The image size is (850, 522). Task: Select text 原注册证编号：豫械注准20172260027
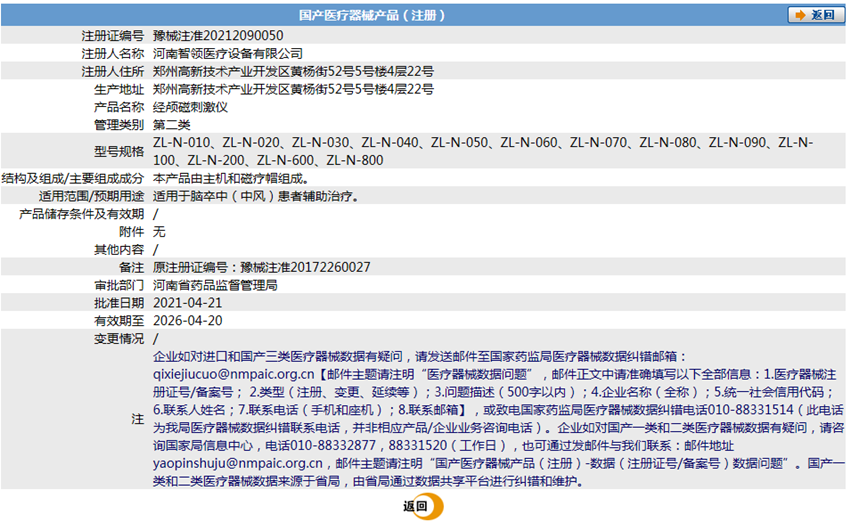click(x=262, y=267)
